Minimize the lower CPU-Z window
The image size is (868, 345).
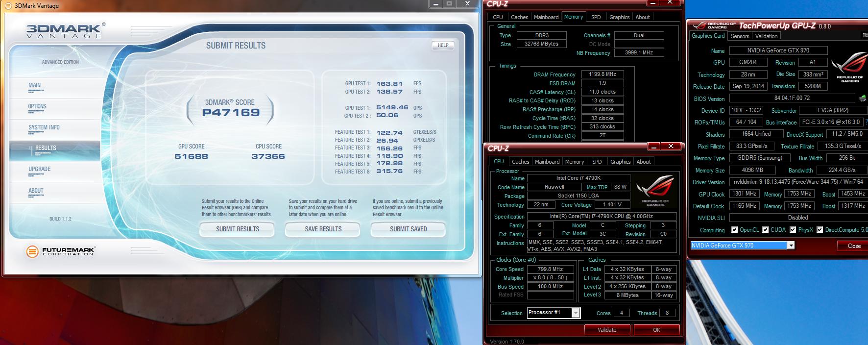click(653, 146)
